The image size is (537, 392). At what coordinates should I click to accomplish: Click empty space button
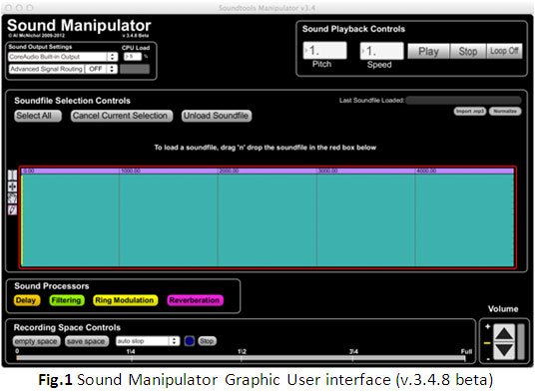pos(37,341)
